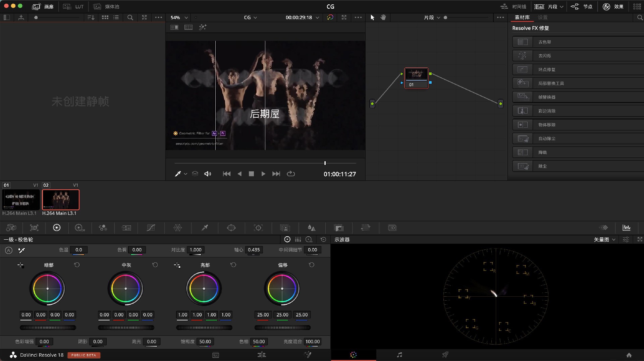
Task: Open the Magic Mask palette
Action: pyautogui.click(x=285, y=228)
